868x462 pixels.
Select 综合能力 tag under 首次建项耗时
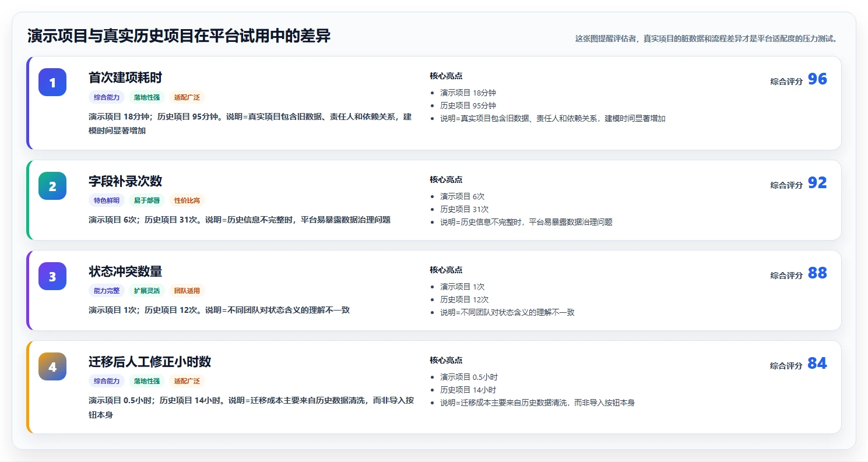[107, 97]
